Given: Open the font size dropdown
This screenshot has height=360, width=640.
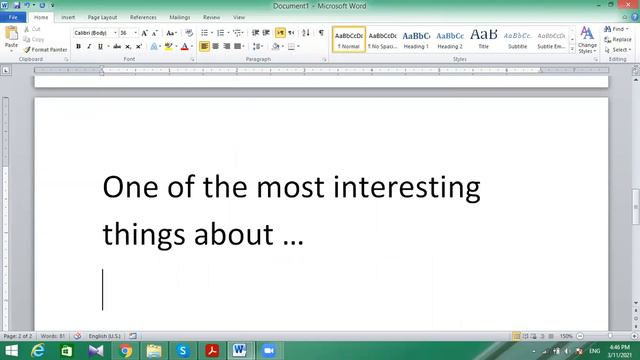Looking at the screenshot, I should (x=136, y=33).
